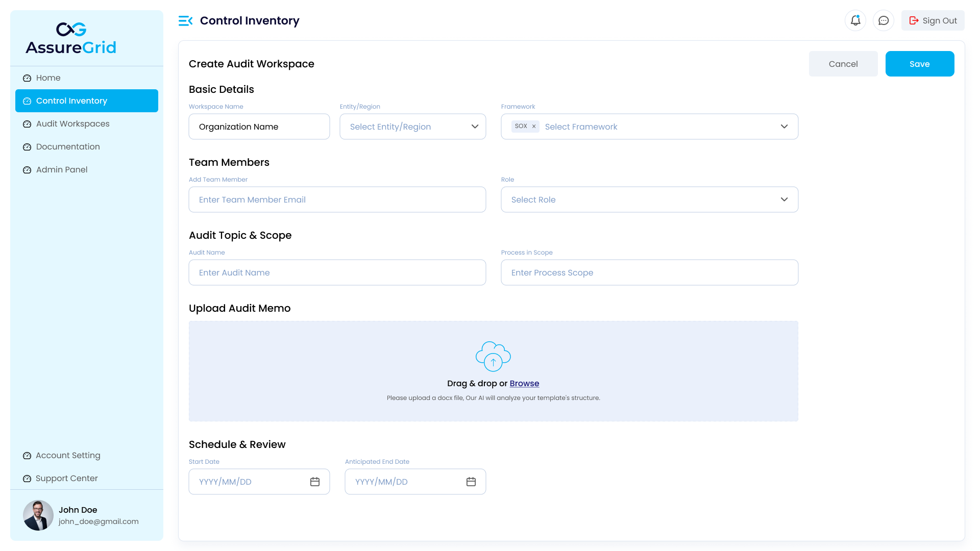The width and height of the screenshot is (980, 551).
Task: Click John Doe's profile avatar
Action: coord(38,515)
